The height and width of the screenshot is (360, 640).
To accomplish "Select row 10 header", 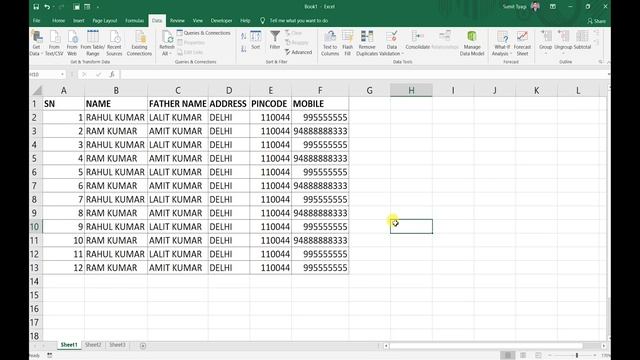I will point(36,227).
